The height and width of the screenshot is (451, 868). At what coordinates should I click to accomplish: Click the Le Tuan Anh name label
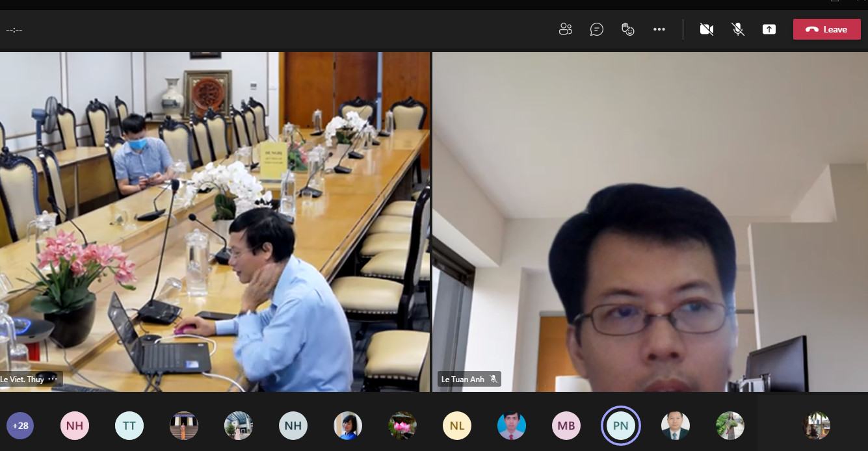(462, 380)
